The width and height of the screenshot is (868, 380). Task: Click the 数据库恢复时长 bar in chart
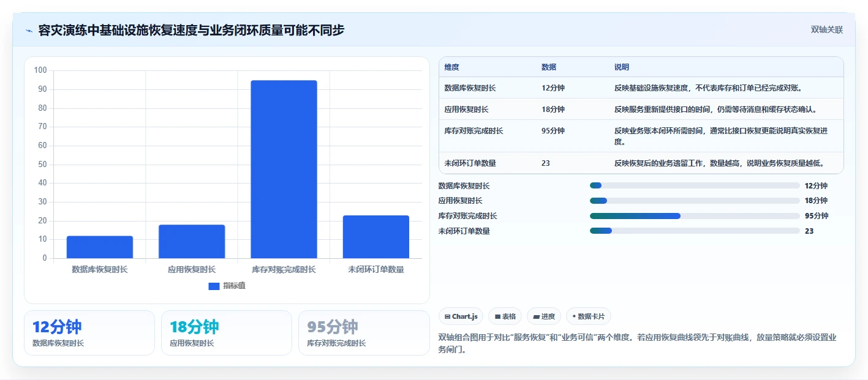100,247
